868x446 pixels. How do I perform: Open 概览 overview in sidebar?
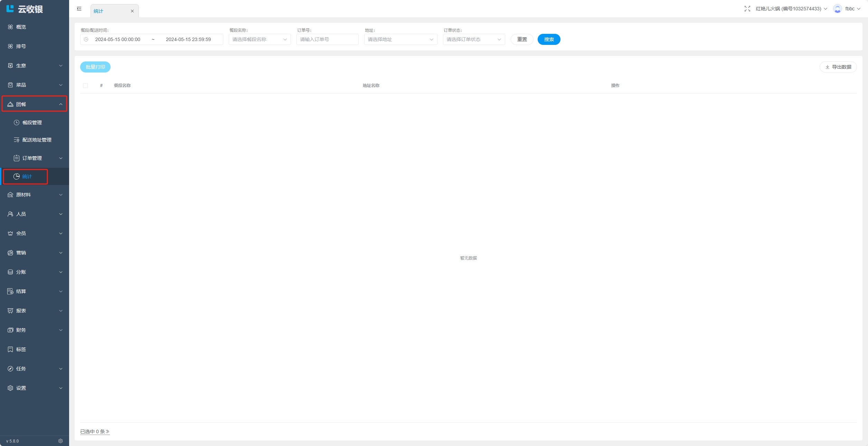click(21, 27)
